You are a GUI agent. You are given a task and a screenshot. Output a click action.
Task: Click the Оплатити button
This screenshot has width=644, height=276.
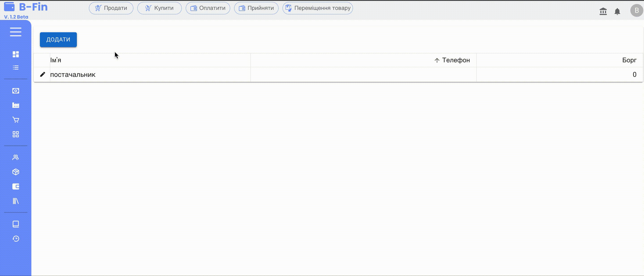point(208,8)
